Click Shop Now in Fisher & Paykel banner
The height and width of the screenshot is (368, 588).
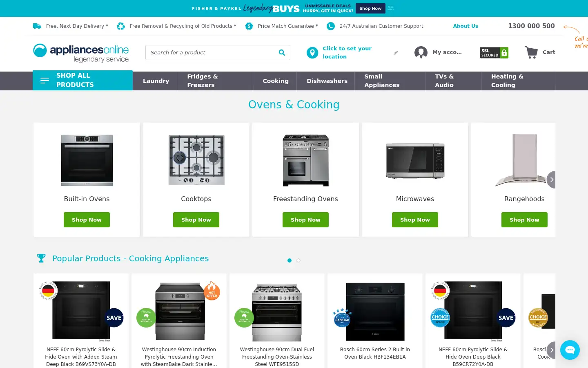(370, 8)
